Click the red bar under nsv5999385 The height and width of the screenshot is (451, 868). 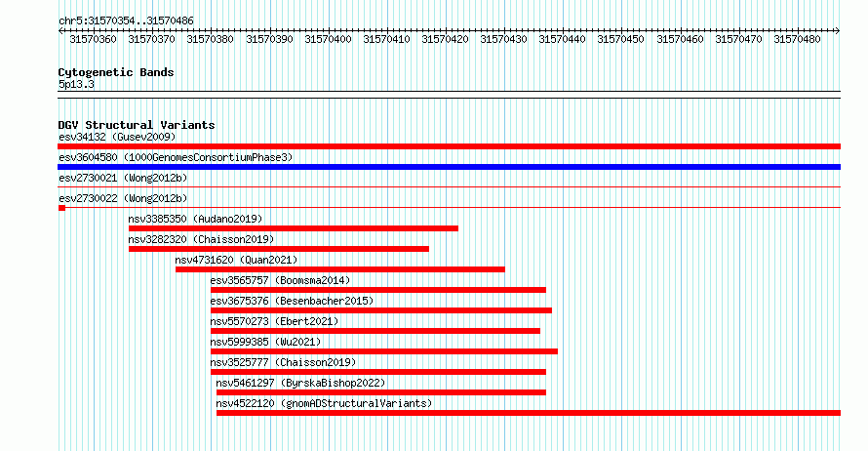click(x=384, y=351)
